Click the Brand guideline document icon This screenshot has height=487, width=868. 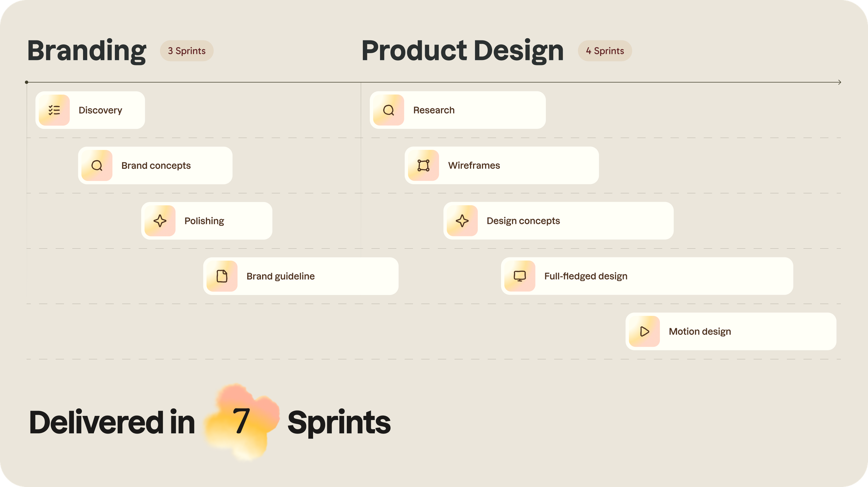tap(222, 276)
